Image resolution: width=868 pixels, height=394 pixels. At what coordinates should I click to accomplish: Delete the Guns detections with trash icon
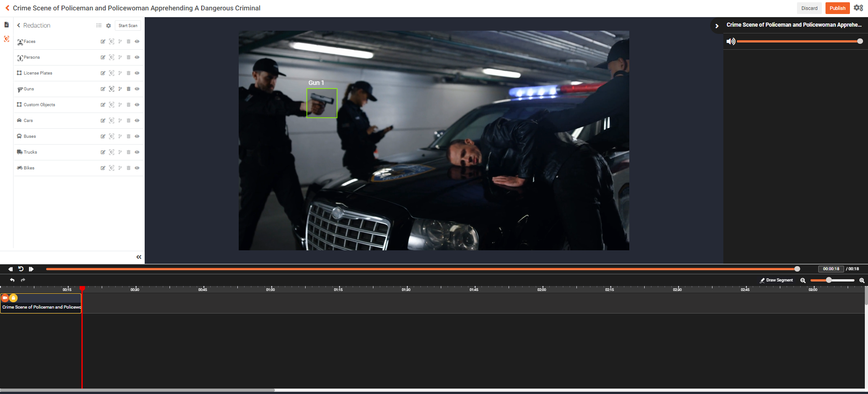tap(128, 89)
